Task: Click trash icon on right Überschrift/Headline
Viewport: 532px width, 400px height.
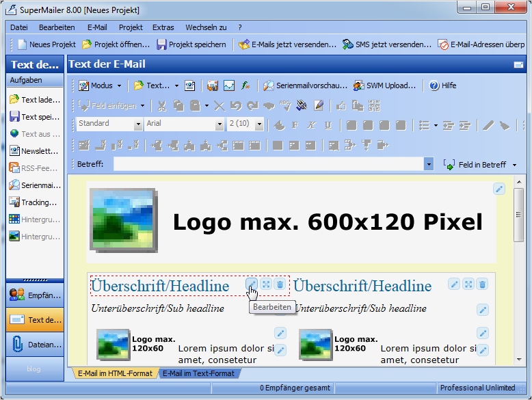Action: (x=482, y=284)
